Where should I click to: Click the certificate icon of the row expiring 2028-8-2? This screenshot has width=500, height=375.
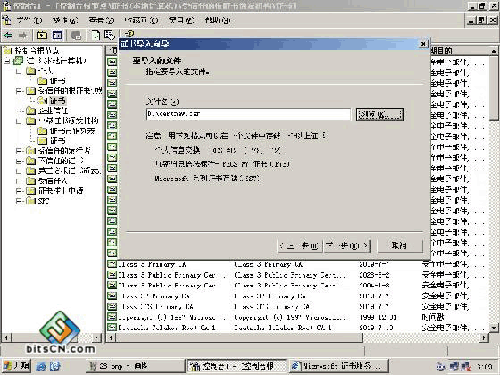pyautogui.click(x=112, y=275)
